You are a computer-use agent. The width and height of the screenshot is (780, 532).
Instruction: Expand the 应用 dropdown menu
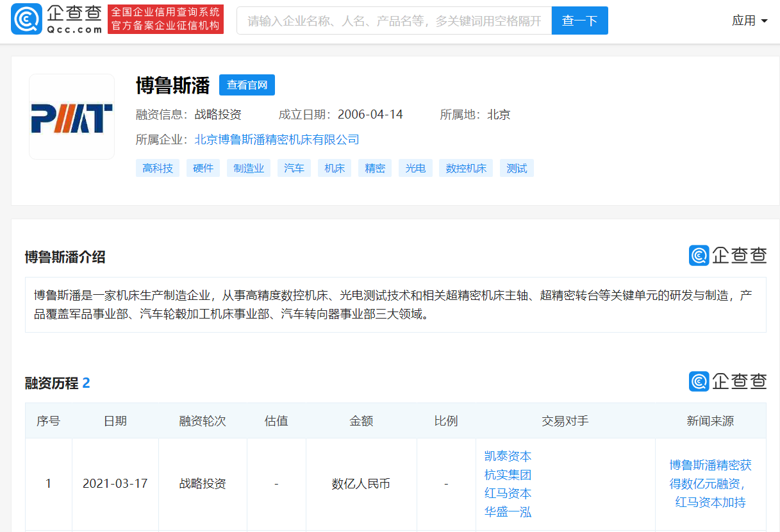point(750,21)
